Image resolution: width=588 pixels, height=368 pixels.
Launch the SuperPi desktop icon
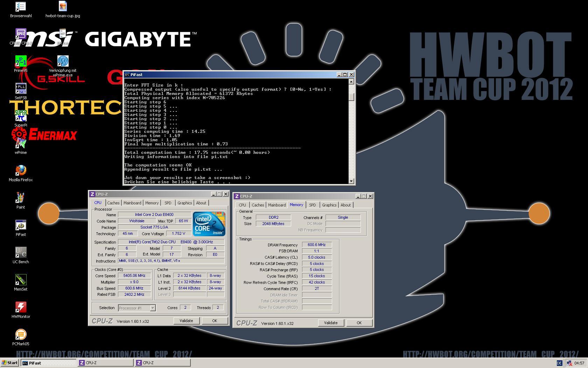(21, 119)
